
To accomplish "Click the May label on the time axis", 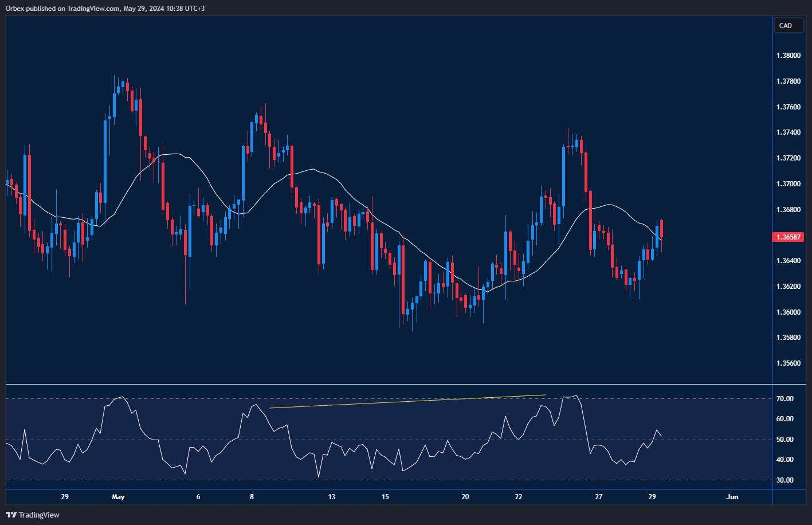I will tap(118, 497).
